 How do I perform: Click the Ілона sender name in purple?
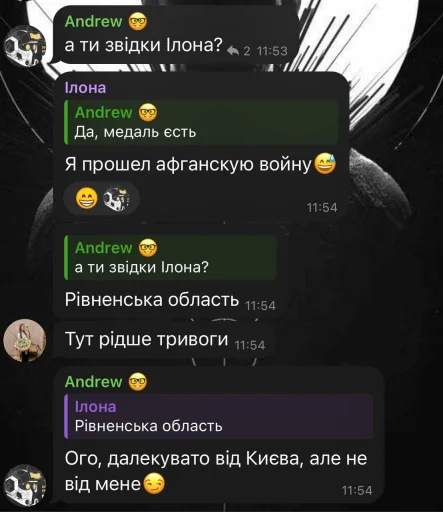click(x=86, y=88)
